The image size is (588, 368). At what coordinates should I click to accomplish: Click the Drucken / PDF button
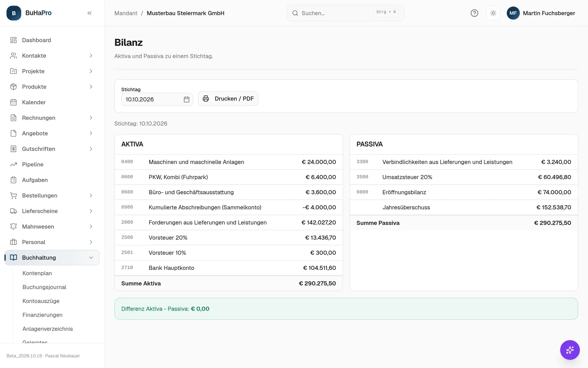(x=228, y=99)
